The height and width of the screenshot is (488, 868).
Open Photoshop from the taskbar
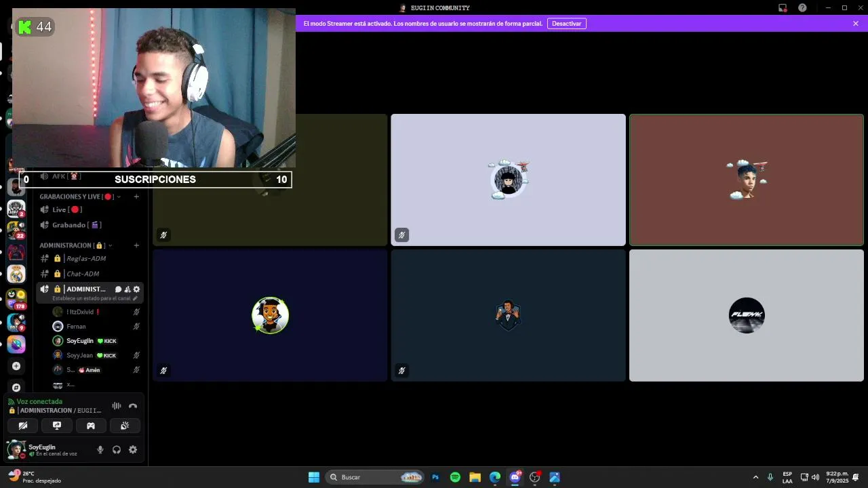tap(435, 477)
